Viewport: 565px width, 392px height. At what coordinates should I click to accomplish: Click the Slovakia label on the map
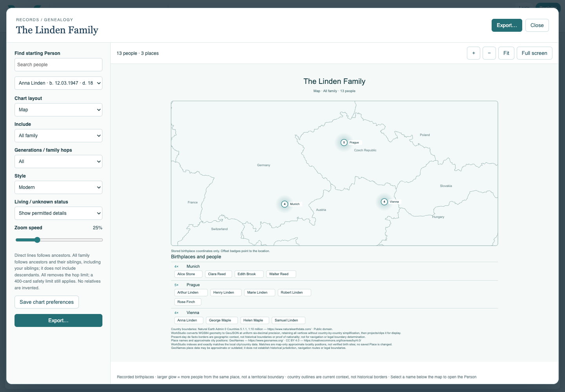[x=446, y=186]
